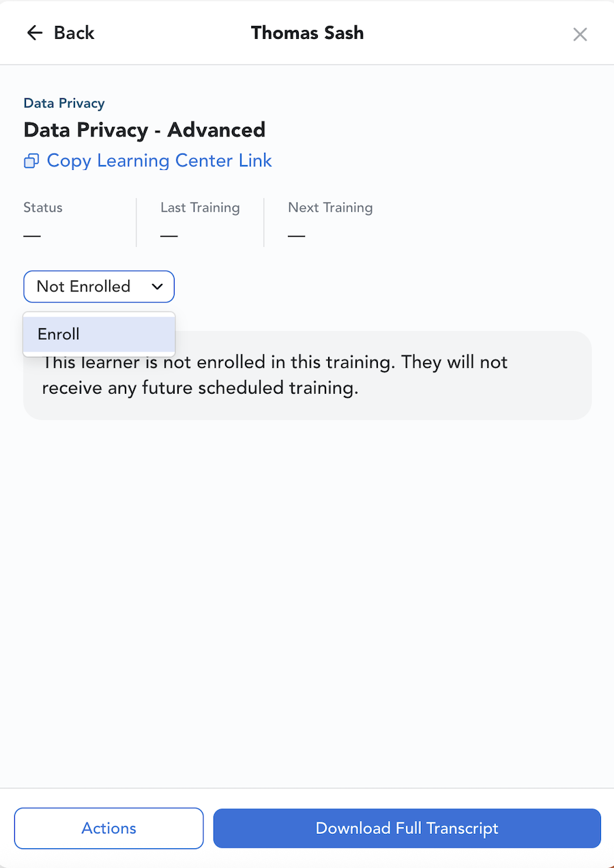Open the 'Not Enrolled' status dropdown

(x=83, y=287)
